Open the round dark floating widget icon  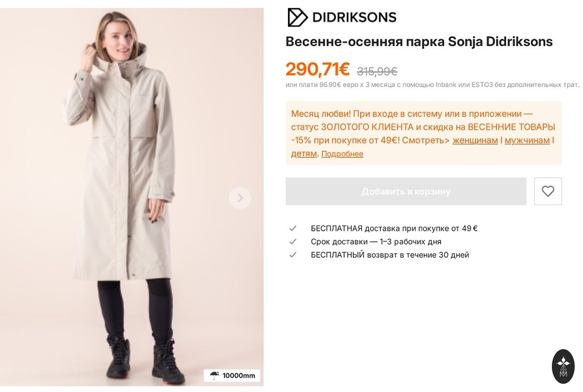[x=563, y=366]
